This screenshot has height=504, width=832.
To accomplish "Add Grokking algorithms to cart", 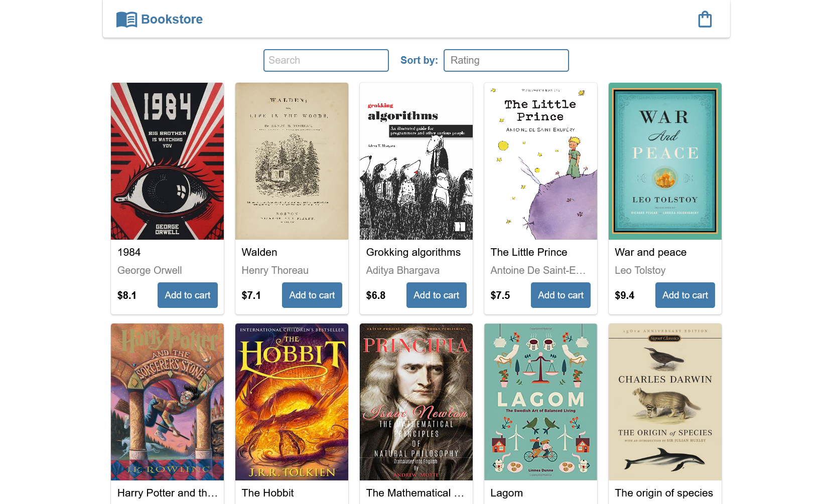I will point(437,295).
